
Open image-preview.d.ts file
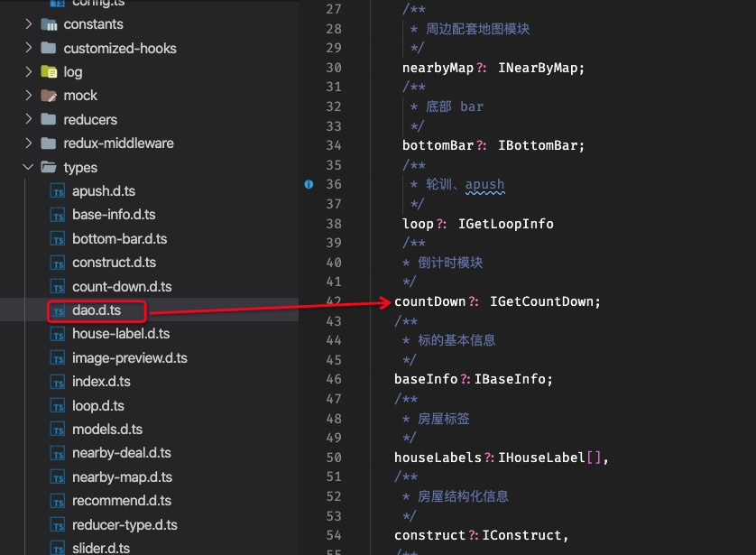point(130,357)
